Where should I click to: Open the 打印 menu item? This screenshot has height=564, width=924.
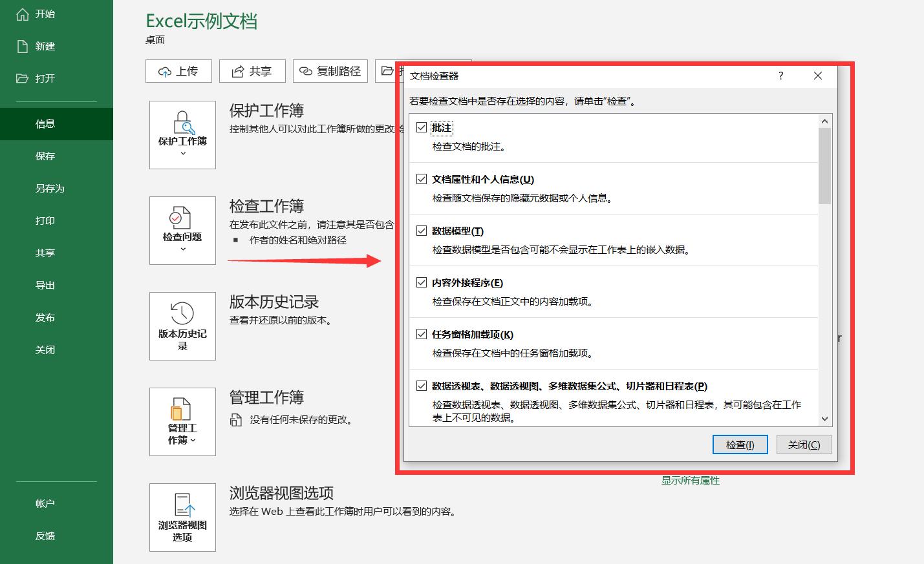click(x=45, y=220)
